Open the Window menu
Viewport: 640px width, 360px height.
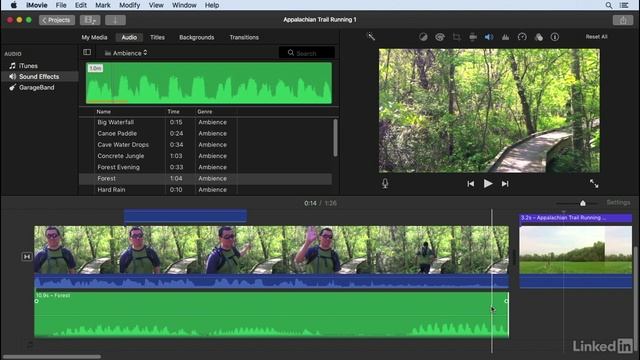coord(184,5)
